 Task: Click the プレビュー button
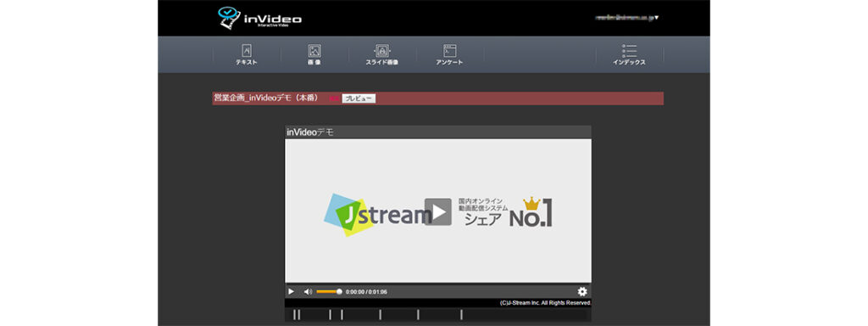click(359, 98)
